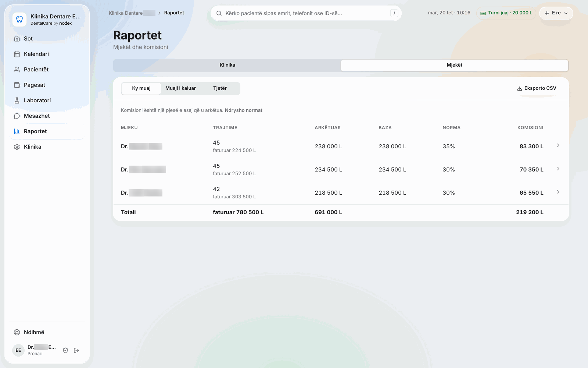Click the KOMISIONI column header
This screenshot has width=588, height=368.
(530, 128)
